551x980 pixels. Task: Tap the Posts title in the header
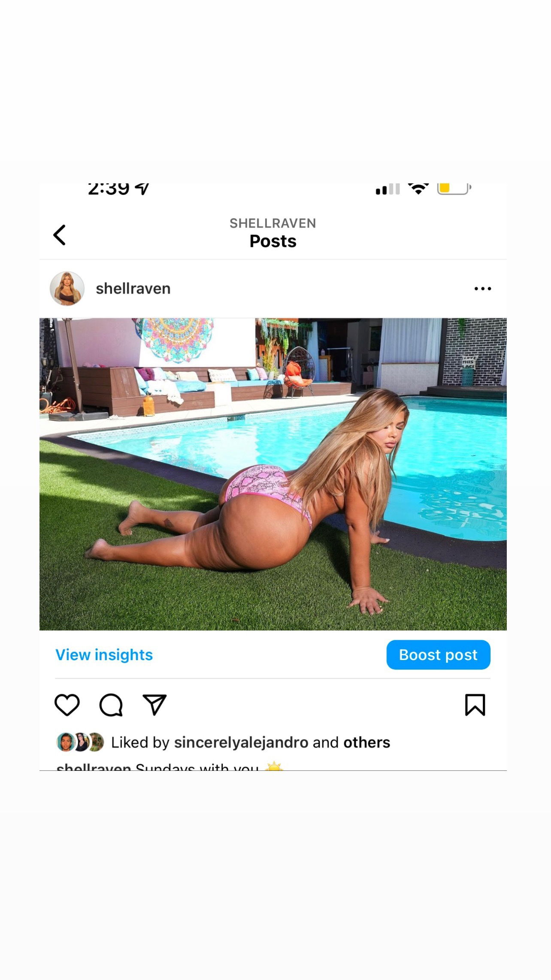pyautogui.click(x=273, y=241)
